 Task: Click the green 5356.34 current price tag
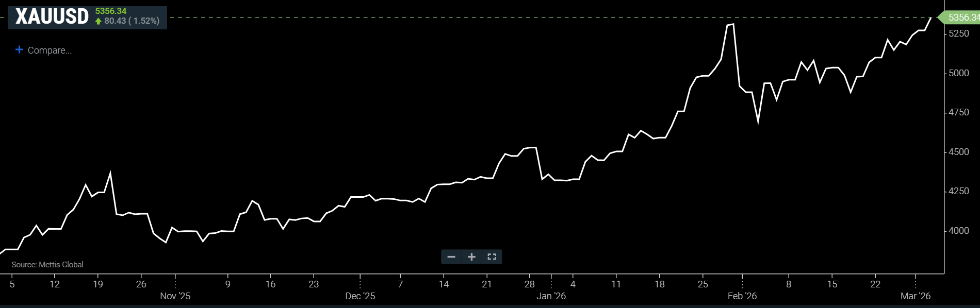tap(962, 18)
